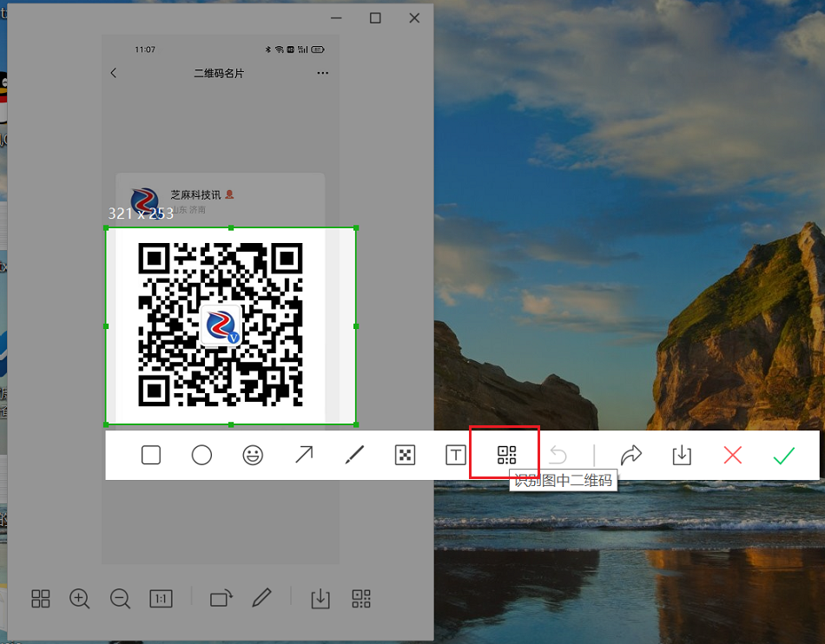Rotate the image in viewer
Screen dimensions: 825x644
(221, 598)
